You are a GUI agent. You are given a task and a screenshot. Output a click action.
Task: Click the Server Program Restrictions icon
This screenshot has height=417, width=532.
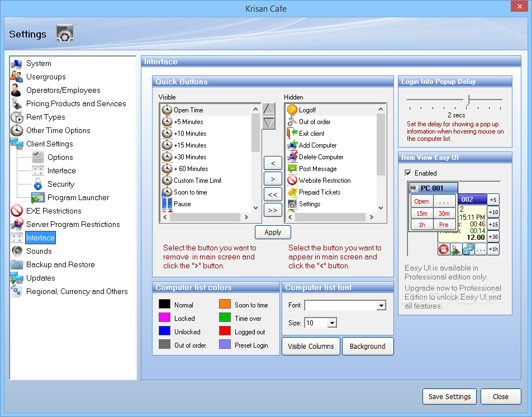[x=17, y=224]
